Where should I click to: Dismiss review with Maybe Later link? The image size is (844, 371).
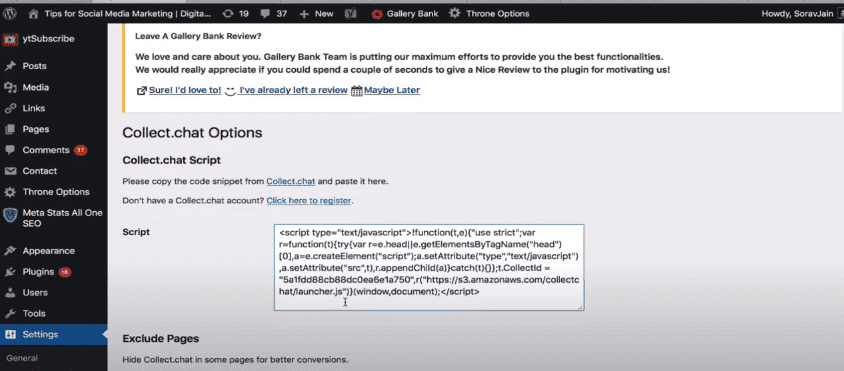pyautogui.click(x=392, y=90)
